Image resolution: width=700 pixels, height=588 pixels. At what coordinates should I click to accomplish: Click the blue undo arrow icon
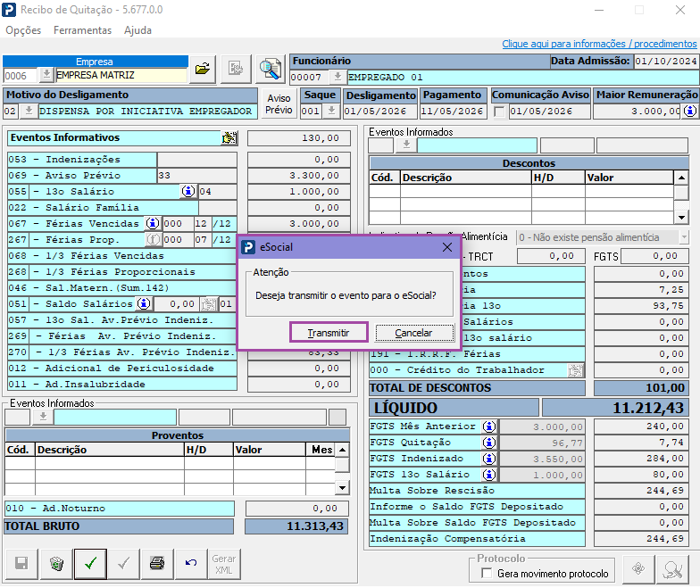pos(191,564)
